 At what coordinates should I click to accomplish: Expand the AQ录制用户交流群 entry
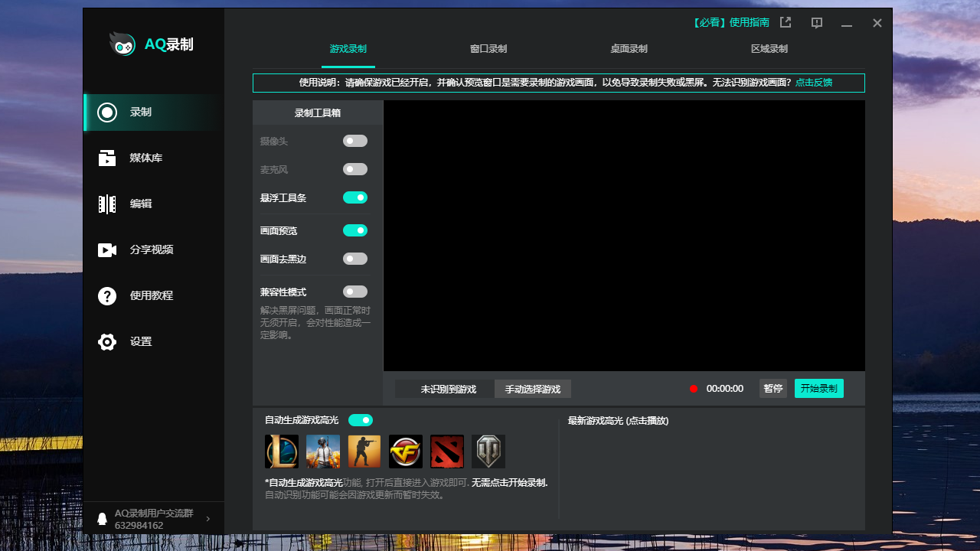coord(207,518)
